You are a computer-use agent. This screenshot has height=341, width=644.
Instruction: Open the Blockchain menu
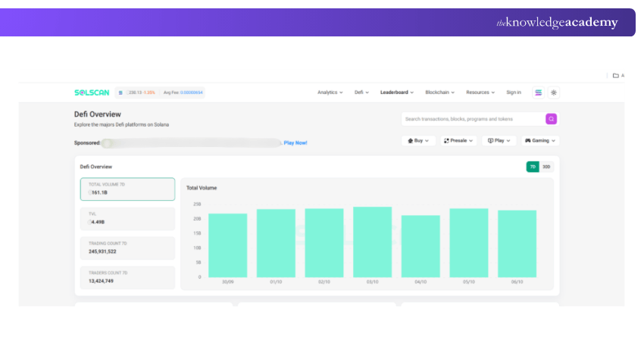(440, 92)
